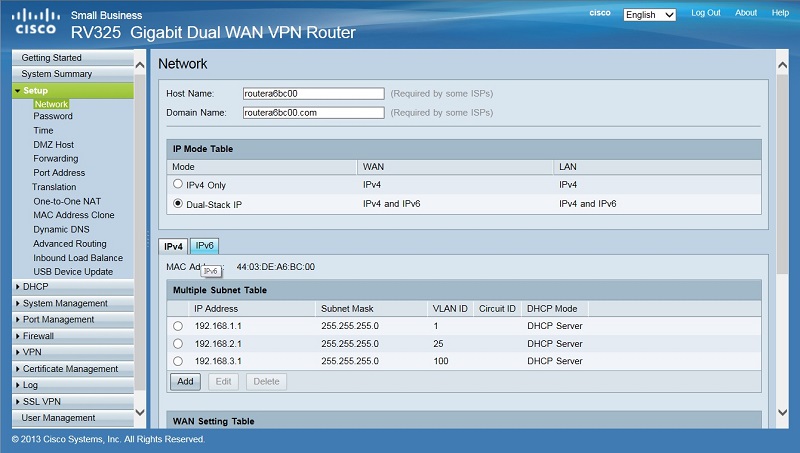Expand the DHCP menu section
This screenshot has width=800, height=453.
tap(73, 287)
